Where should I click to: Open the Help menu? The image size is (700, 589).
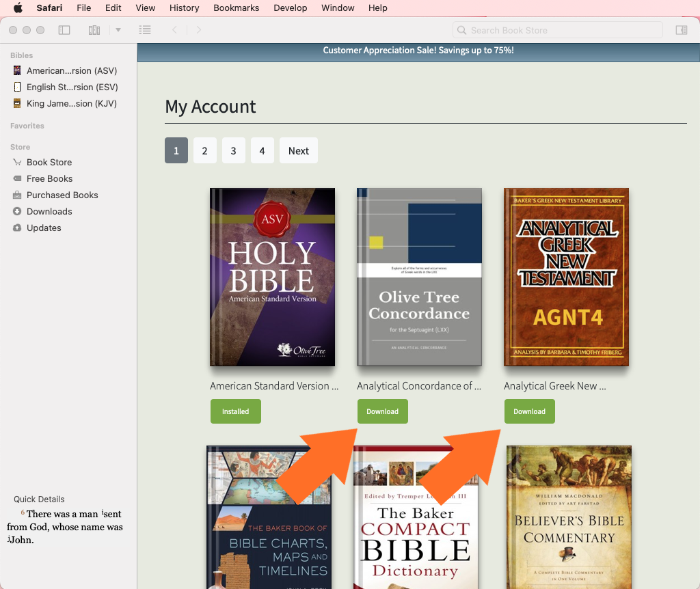[377, 8]
